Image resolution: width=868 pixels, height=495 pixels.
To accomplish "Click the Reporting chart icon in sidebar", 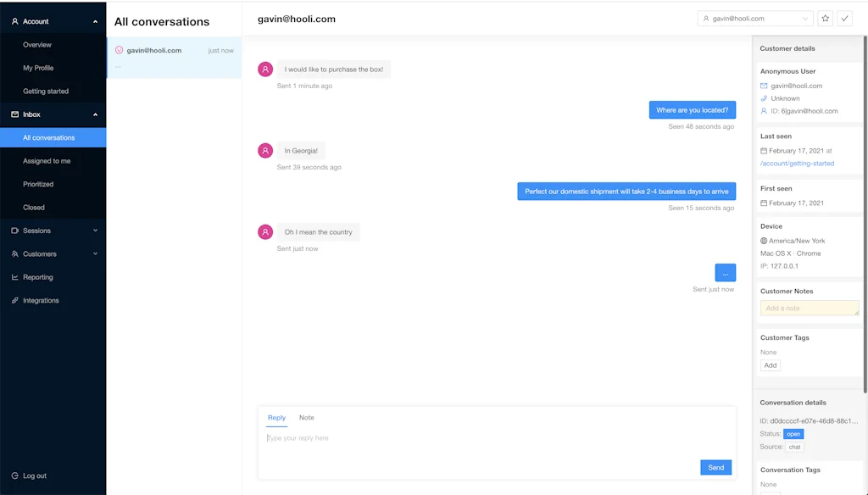I will pos(15,277).
